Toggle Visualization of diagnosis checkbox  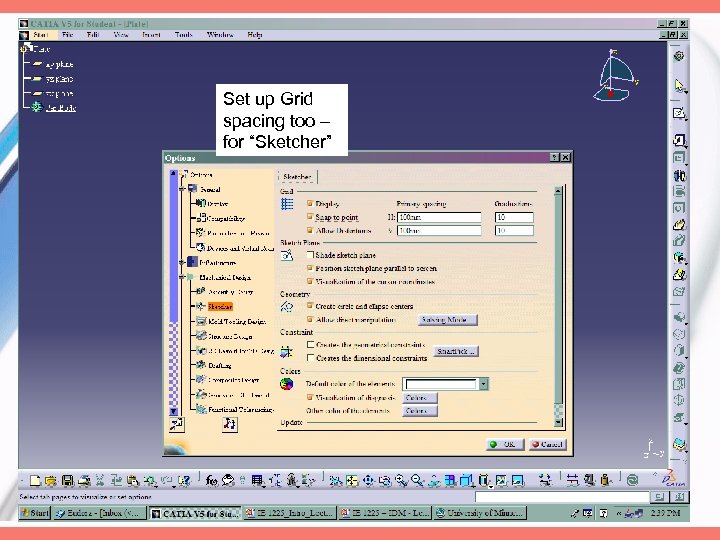point(310,397)
